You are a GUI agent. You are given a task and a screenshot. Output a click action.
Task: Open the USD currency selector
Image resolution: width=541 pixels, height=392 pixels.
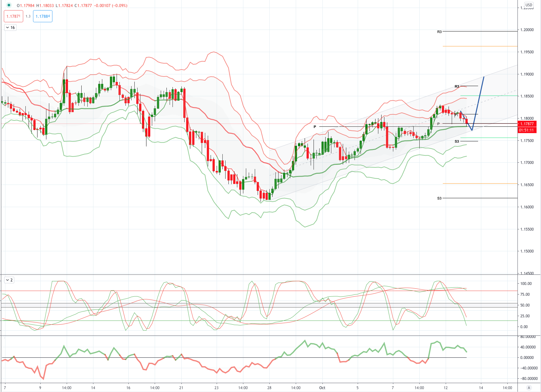[529, 5]
